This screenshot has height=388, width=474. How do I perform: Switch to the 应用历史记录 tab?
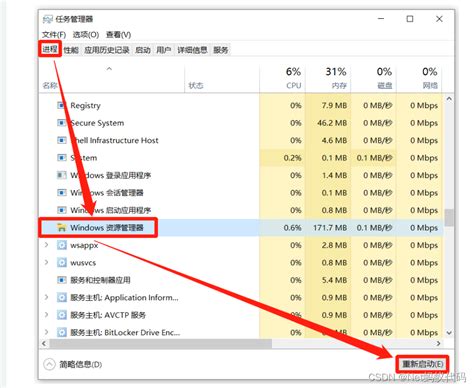[107, 50]
